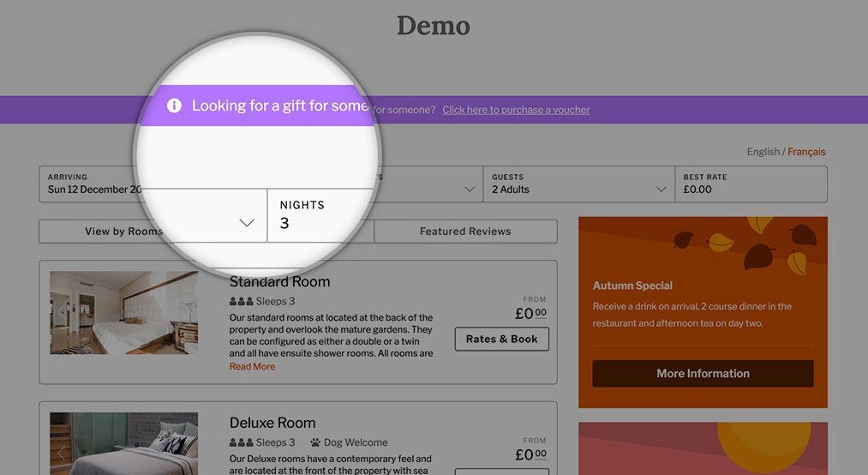
Task: Click More Information on Autumn Special
Action: 703,374
